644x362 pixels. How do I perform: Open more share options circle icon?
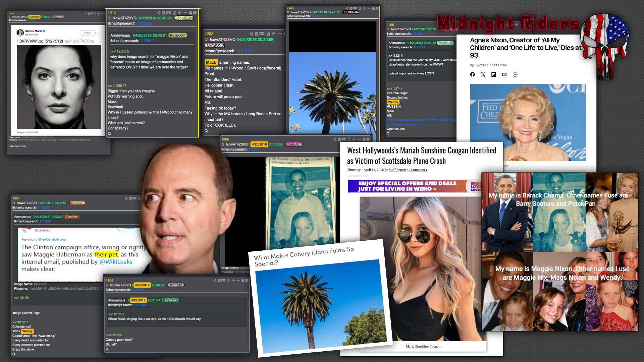coord(515,74)
